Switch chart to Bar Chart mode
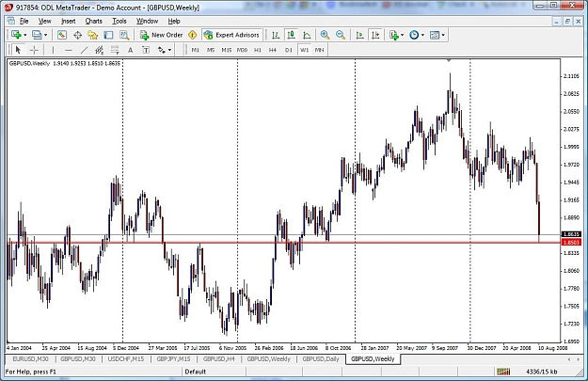The image size is (588, 381). [276, 35]
